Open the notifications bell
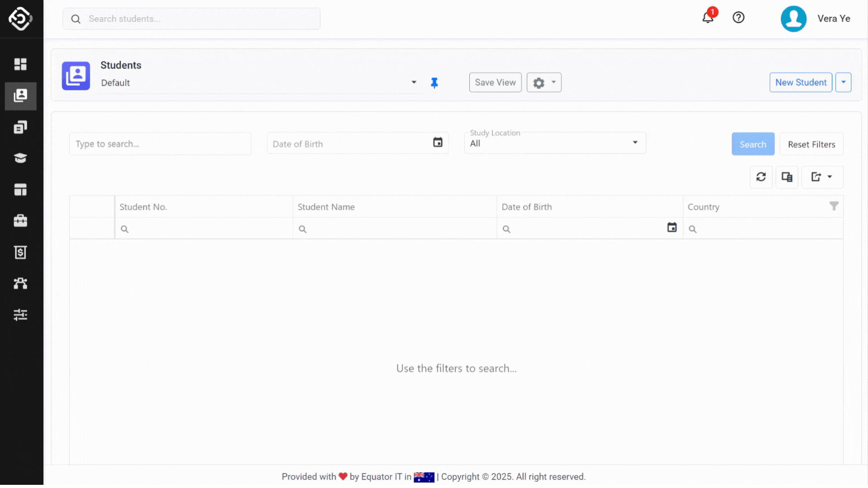The image size is (868, 488). coord(708,18)
